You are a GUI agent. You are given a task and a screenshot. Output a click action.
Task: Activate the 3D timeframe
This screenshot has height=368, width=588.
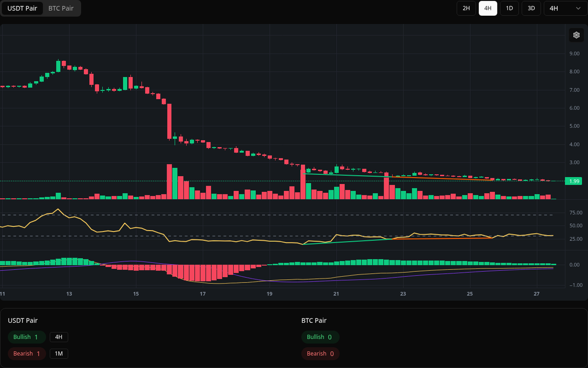point(531,8)
